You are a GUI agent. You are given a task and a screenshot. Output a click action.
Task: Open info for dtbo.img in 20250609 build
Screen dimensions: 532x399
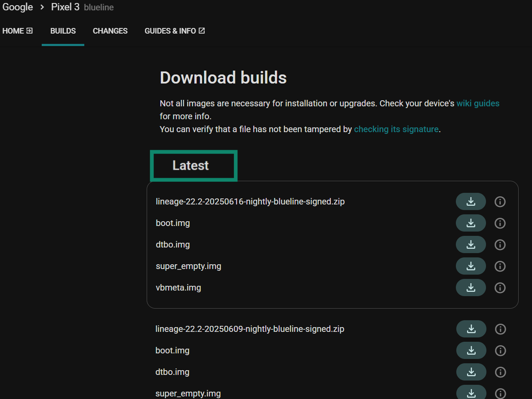[500, 371]
